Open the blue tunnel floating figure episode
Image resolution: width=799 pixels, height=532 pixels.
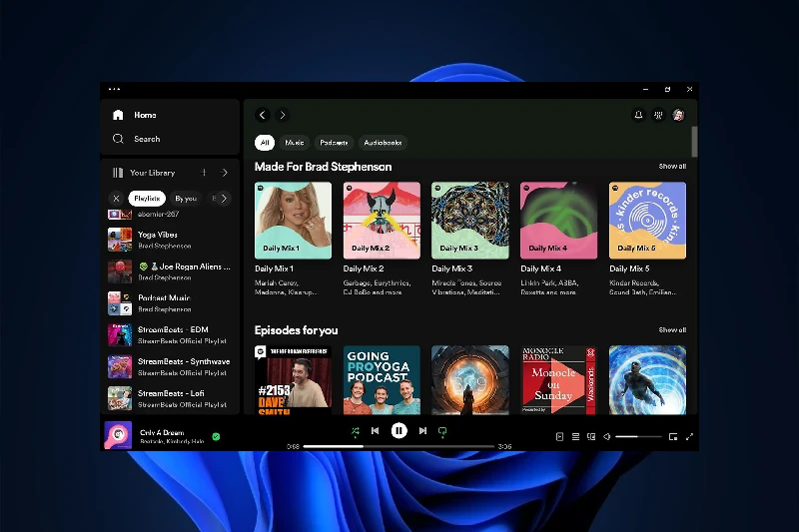647,379
